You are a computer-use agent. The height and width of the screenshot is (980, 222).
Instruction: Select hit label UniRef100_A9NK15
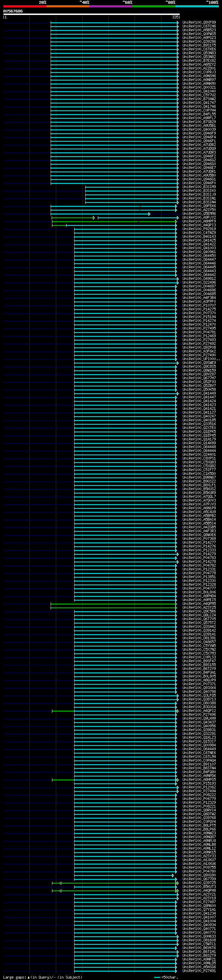[199, 852]
